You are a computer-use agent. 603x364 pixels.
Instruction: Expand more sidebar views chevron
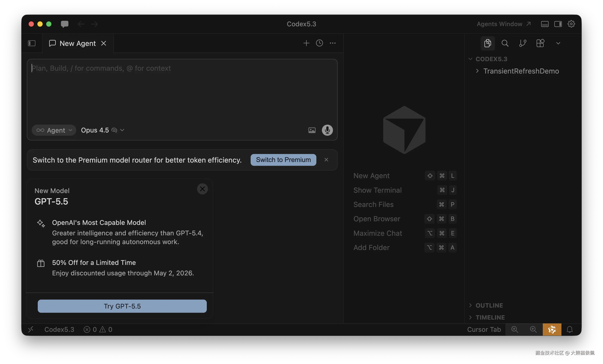[x=558, y=43]
